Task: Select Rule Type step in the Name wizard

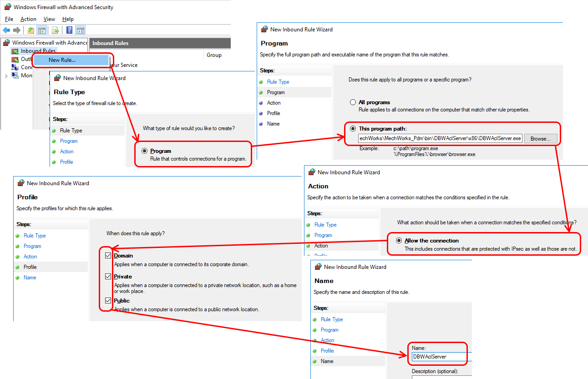Action: coord(332,319)
